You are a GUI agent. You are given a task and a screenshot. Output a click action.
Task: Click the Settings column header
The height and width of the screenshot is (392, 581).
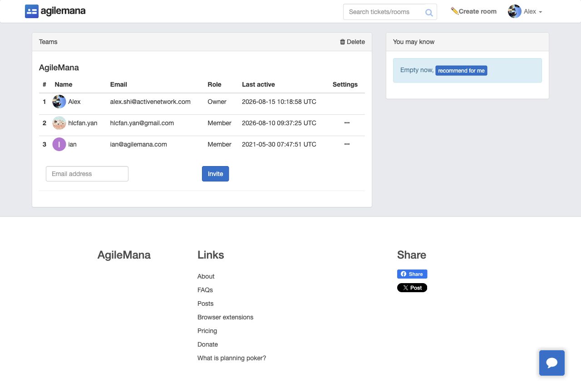pyautogui.click(x=345, y=84)
